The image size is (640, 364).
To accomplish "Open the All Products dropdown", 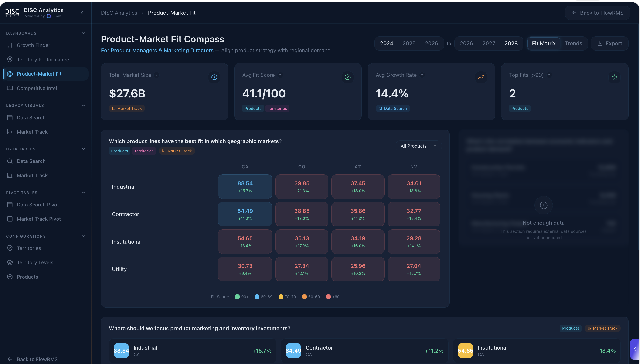I will tap(418, 146).
